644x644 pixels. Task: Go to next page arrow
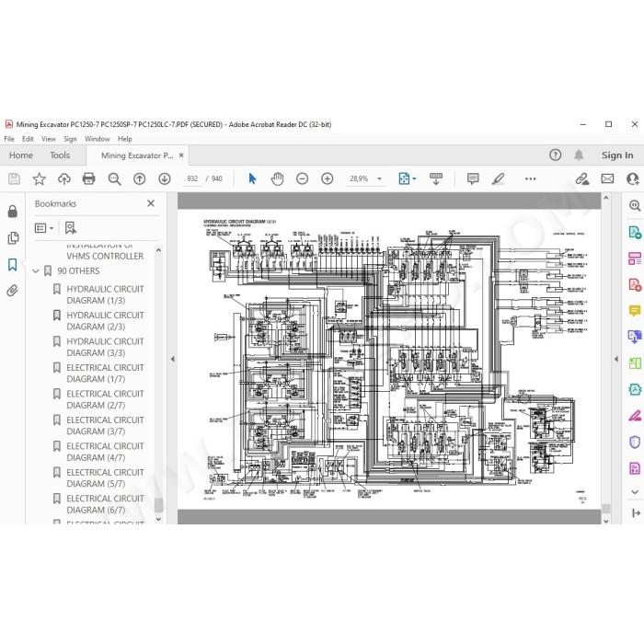pyautogui.click(x=165, y=178)
